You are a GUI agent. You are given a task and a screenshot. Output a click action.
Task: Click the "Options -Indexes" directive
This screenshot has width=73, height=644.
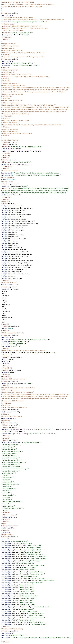pyautogui.click(x=7, y=329)
